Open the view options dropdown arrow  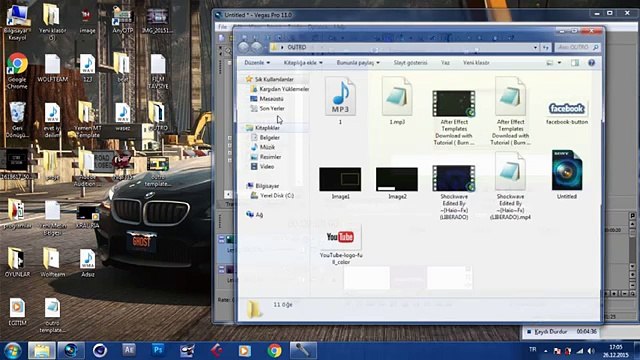(x=559, y=63)
